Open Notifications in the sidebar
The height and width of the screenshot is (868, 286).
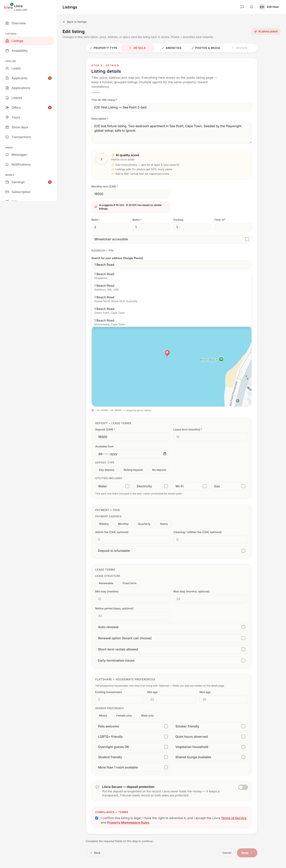28,164
